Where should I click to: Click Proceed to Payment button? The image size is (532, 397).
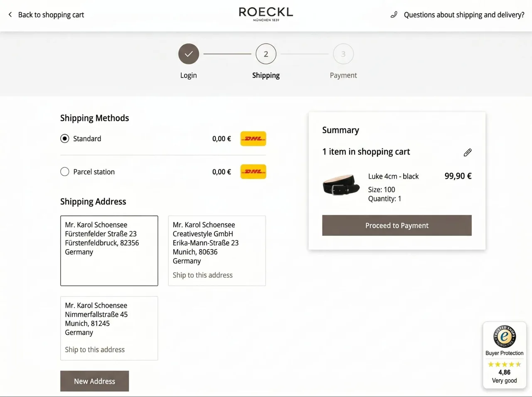[397, 225]
